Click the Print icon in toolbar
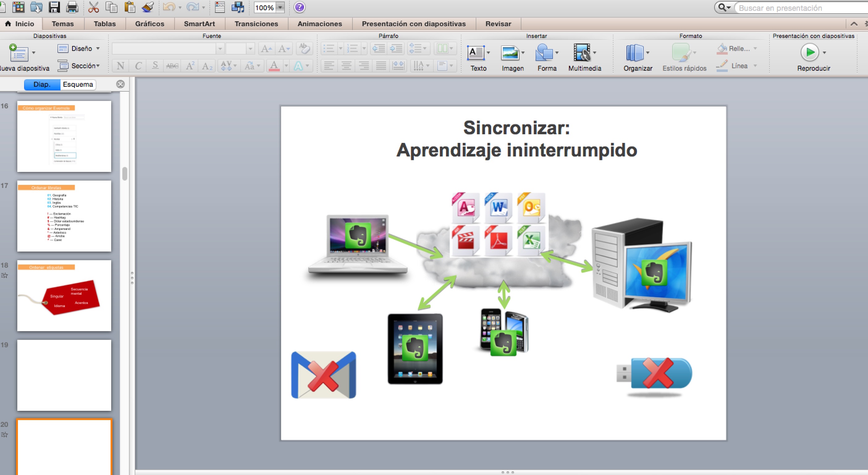The image size is (868, 475). (x=72, y=7)
